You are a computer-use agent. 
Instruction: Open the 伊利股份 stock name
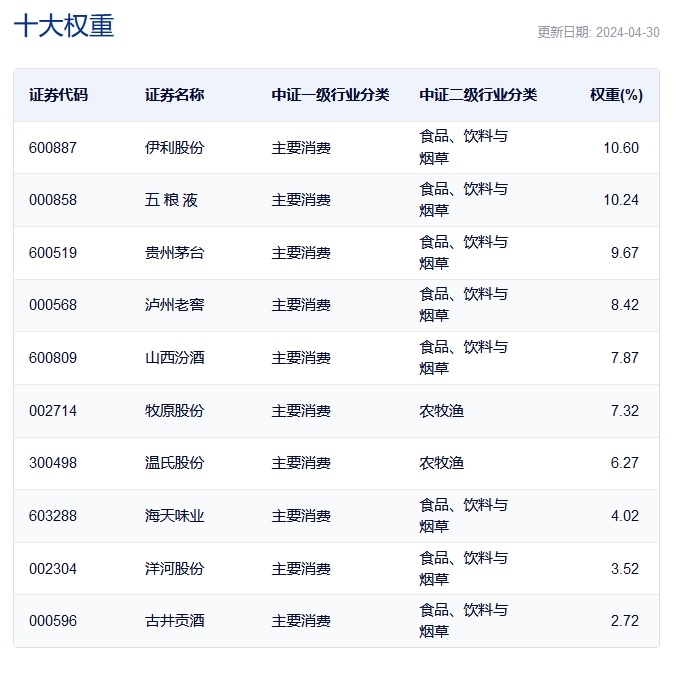(174, 148)
